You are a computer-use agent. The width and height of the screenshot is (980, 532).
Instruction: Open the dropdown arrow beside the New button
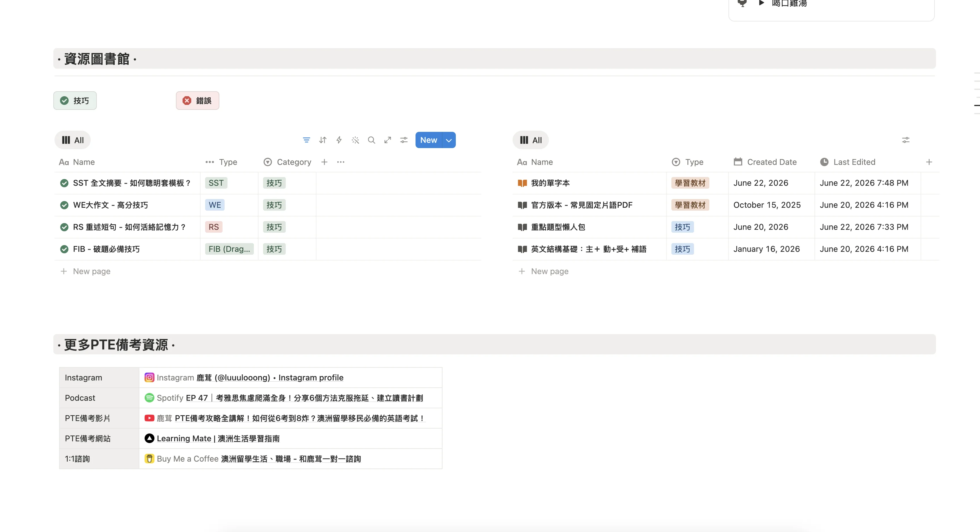click(x=449, y=140)
